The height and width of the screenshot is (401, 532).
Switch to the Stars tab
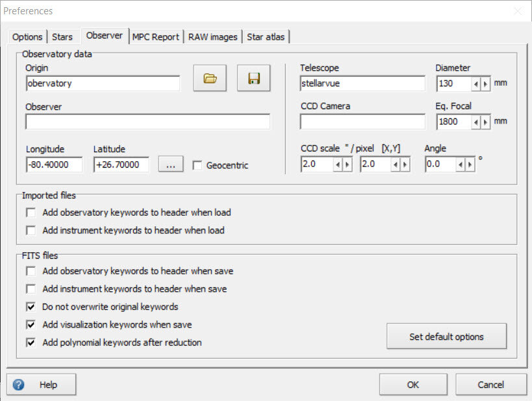(62, 36)
